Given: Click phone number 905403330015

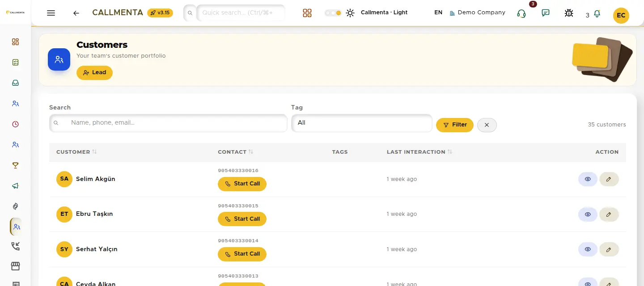Looking at the screenshot, I should 238,206.
